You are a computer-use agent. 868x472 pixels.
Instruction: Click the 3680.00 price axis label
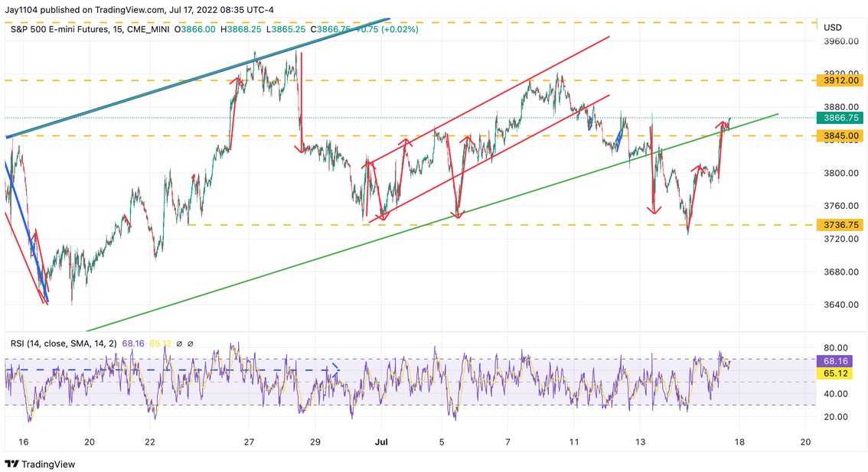coord(841,272)
